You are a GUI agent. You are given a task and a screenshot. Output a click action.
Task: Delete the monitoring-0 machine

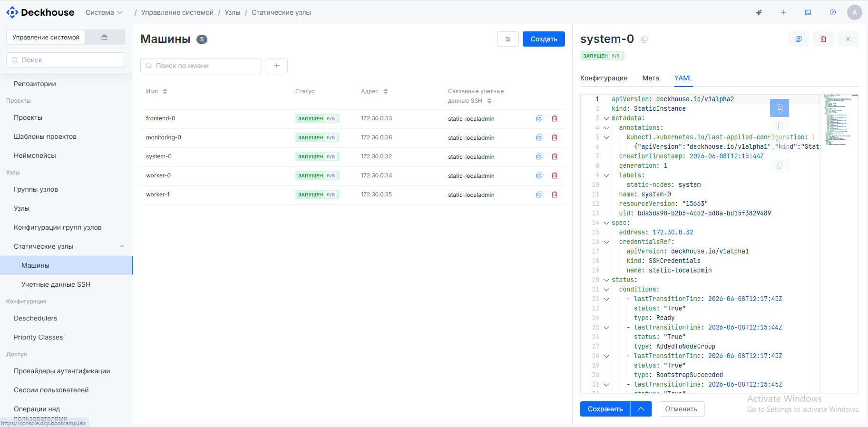tap(555, 137)
